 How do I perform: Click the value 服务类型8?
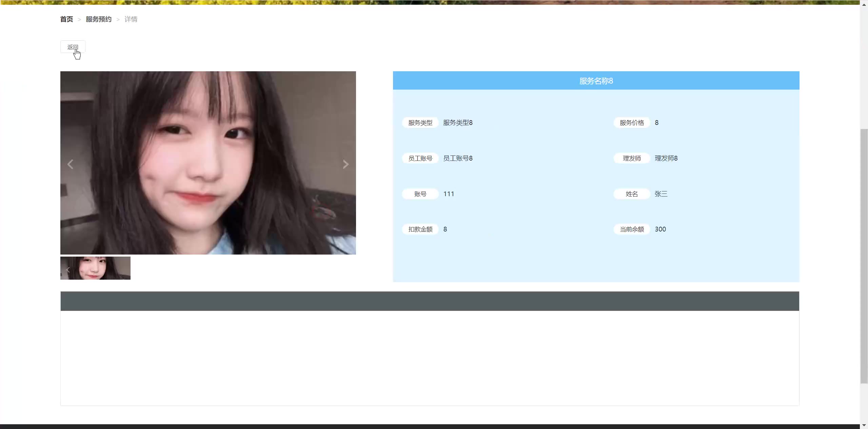(458, 123)
